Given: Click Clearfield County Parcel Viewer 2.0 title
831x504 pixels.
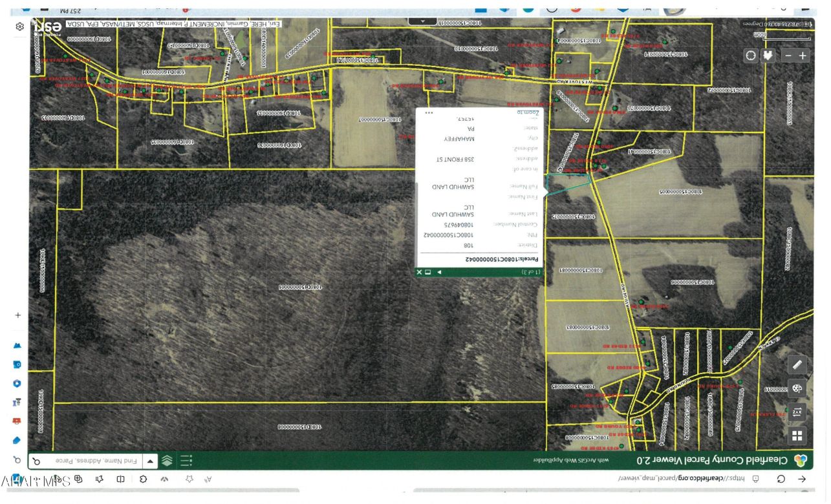Looking at the screenshot, I should click(711, 460).
